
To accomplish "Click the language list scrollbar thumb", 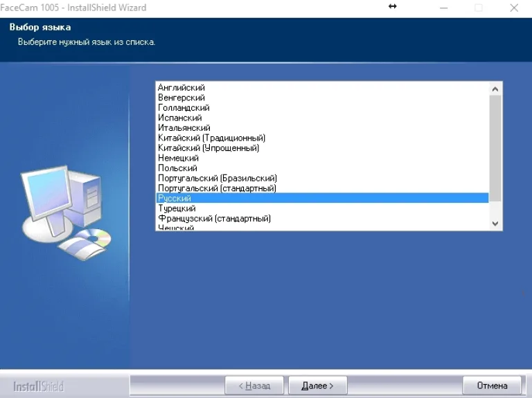I will pos(495,148).
